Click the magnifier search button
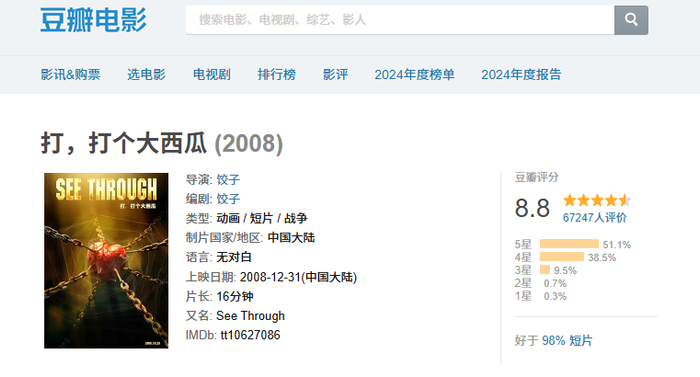The height and width of the screenshot is (377, 700). click(x=631, y=20)
